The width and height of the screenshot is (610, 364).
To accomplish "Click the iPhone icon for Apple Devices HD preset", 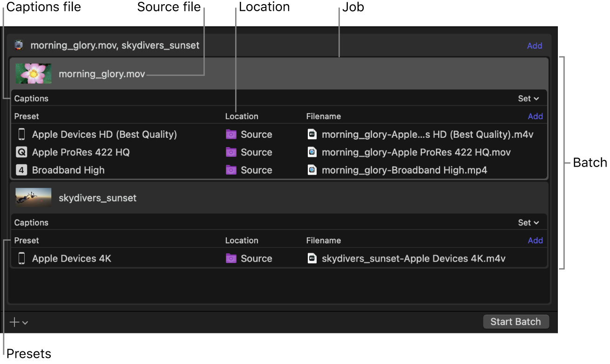I will tap(21, 135).
